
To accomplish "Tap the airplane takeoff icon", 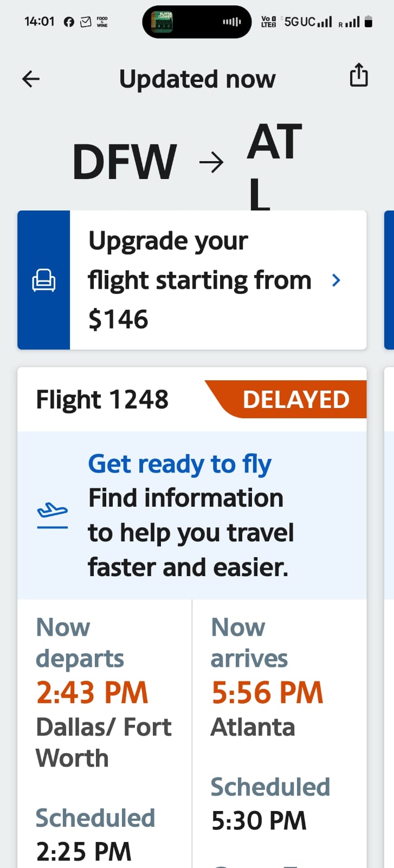I will pyautogui.click(x=53, y=515).
